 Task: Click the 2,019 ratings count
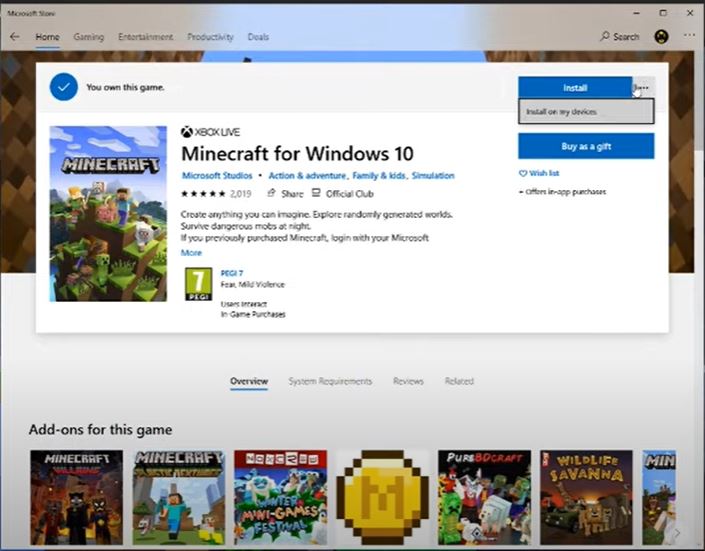pos(241,194)
